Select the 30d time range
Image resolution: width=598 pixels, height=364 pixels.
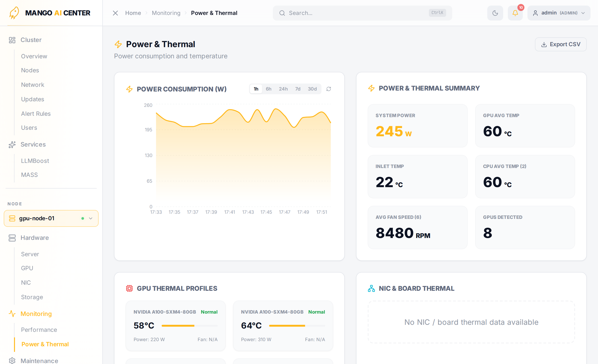(x=312, y=89)
